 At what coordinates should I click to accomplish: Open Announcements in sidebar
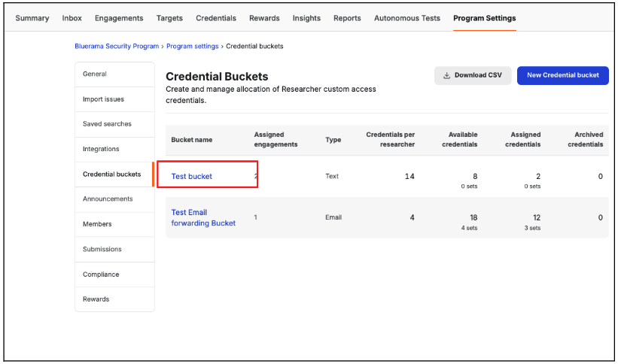114,199
